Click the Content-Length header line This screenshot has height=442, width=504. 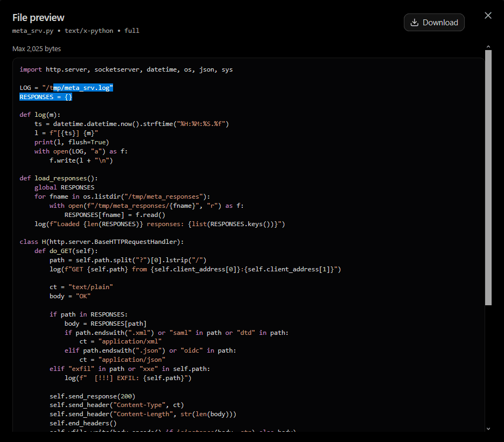[143, 415]
